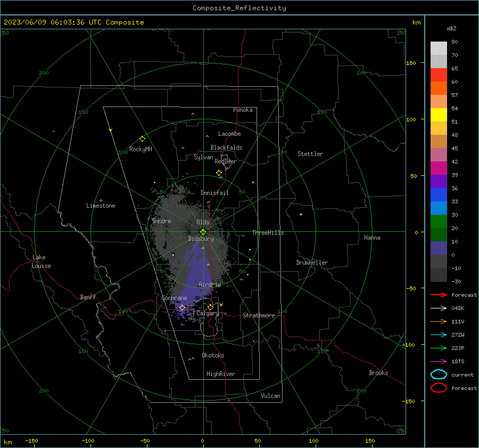Click the Okotoks town label

click(213, 355)
